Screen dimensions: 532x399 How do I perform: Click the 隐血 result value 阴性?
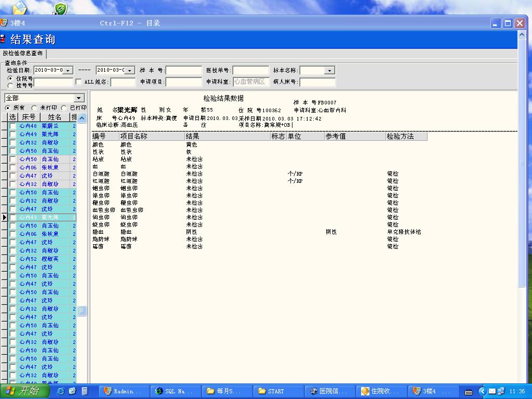[191, 232]
